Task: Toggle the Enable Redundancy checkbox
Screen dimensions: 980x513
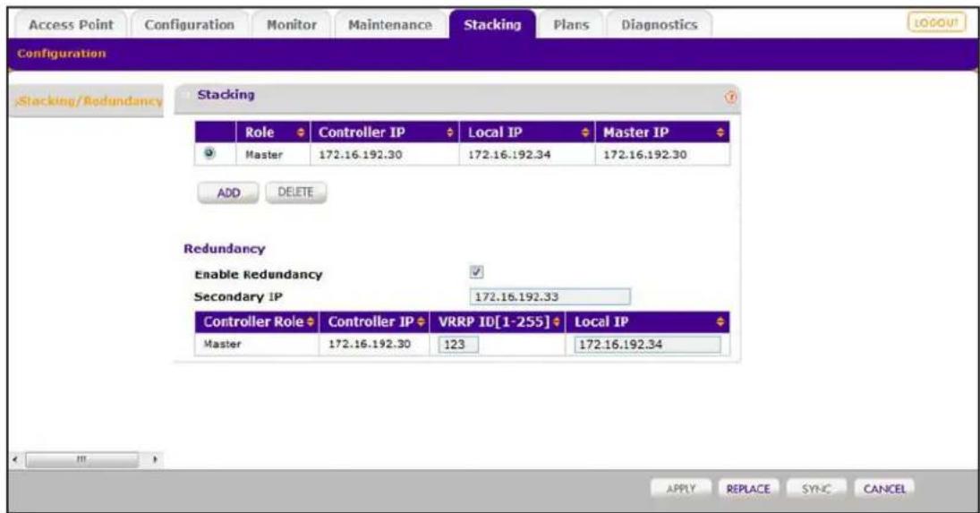Action: tap(476, 272)
